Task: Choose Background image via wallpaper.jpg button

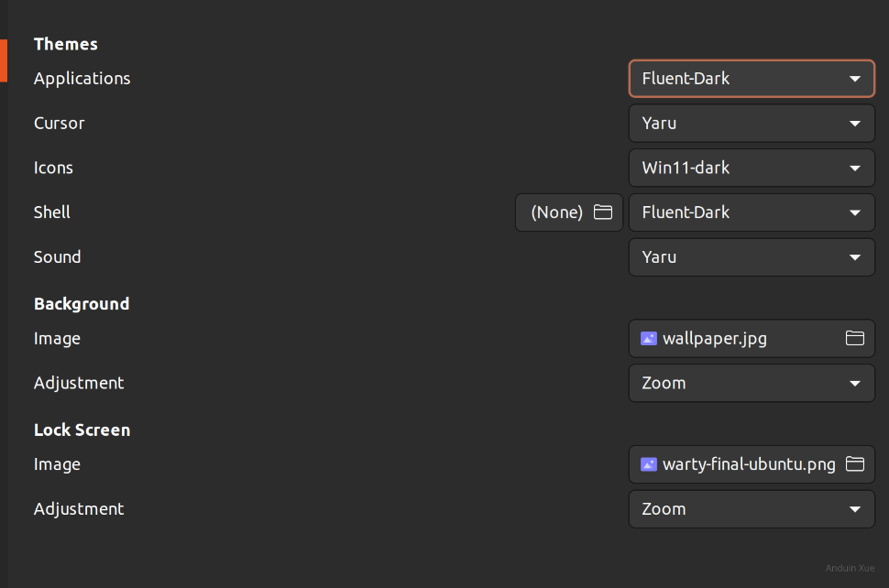Action: [x=751, y=339]
